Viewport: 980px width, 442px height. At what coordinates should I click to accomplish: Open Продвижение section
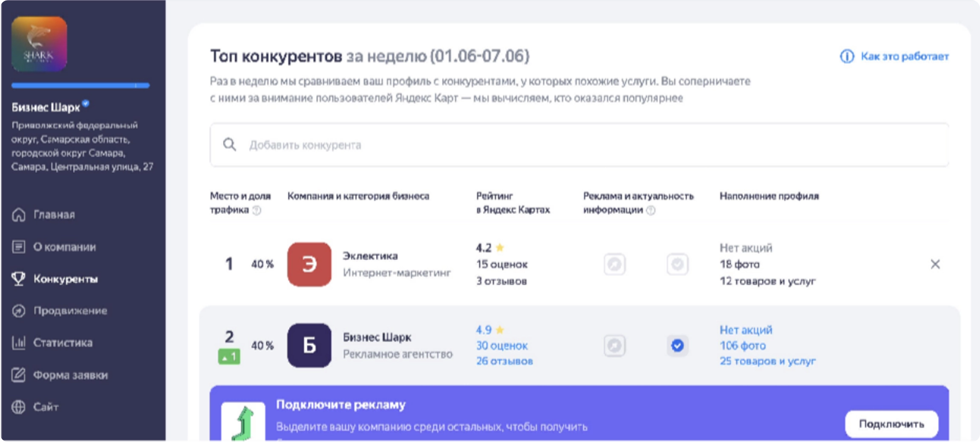70,311
